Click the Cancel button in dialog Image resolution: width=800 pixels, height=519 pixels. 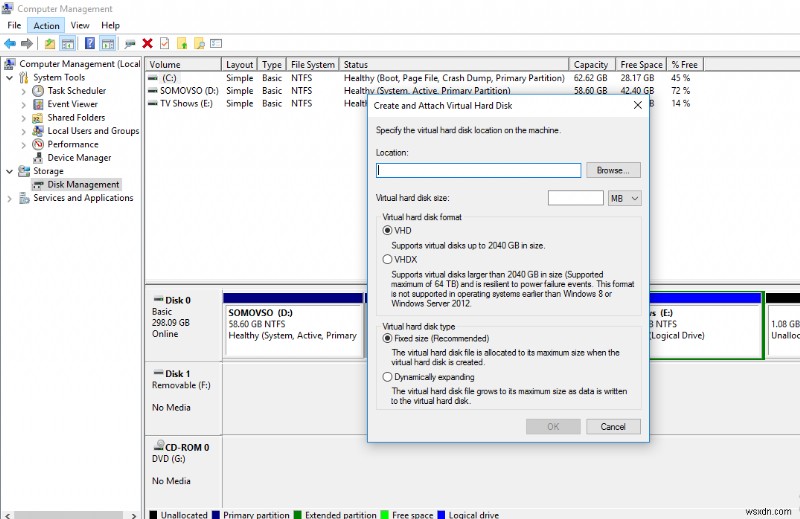click(613, 427)
